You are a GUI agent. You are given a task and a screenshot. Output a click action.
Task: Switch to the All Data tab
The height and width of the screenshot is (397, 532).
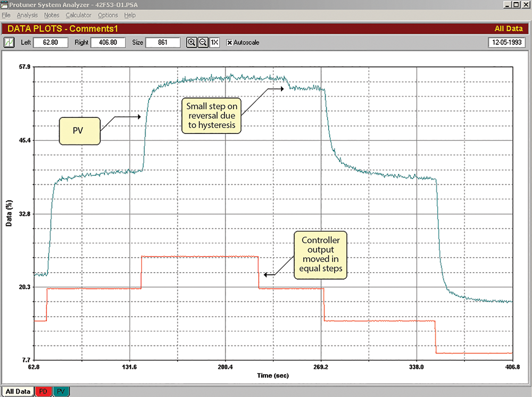(x=17, y=392)
